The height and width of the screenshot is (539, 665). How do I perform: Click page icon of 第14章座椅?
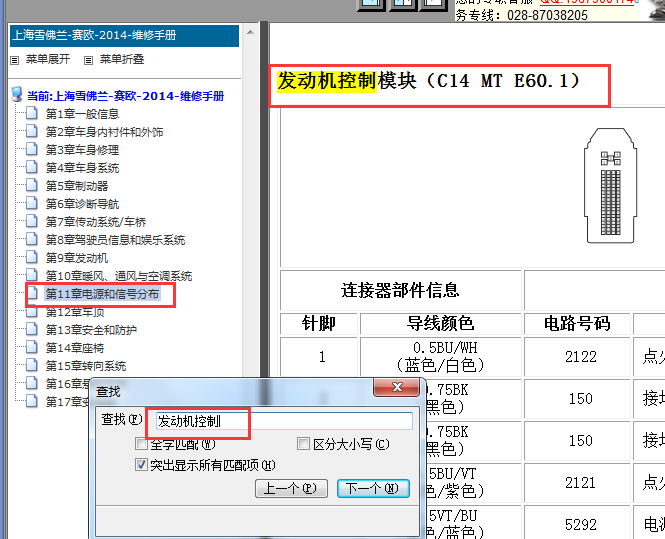click(x=32, y=347)
